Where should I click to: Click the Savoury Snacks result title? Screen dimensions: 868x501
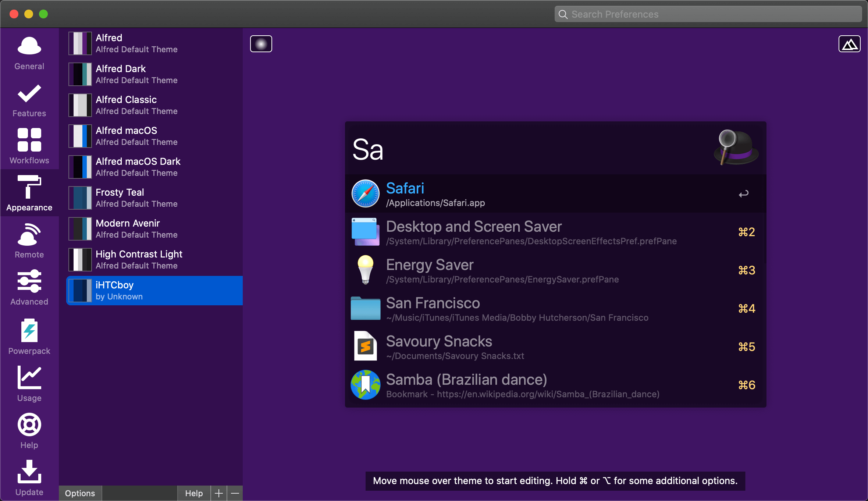coord(439,341)
